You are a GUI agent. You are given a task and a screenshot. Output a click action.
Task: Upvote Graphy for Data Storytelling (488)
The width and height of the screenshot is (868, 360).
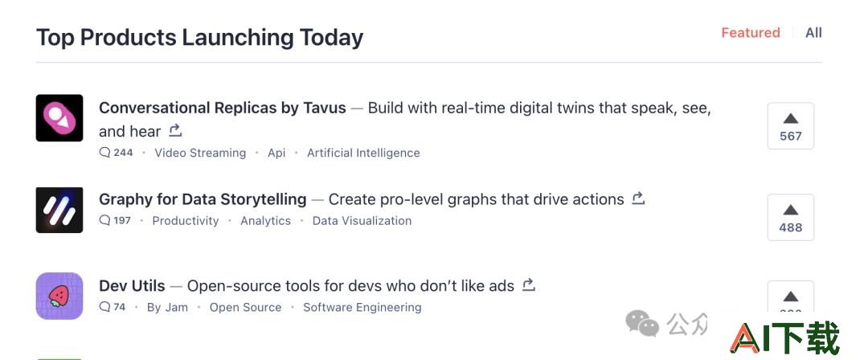(x=791, y=217)
